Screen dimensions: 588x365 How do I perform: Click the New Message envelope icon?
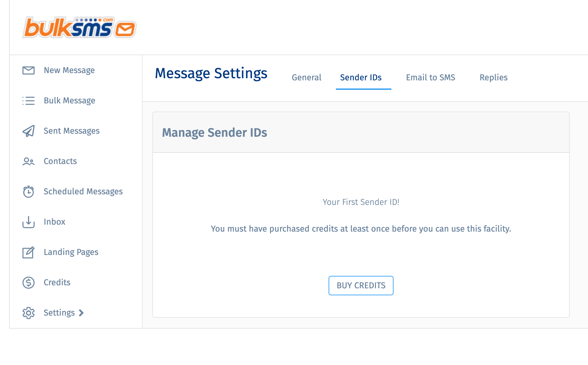point(29,70)
